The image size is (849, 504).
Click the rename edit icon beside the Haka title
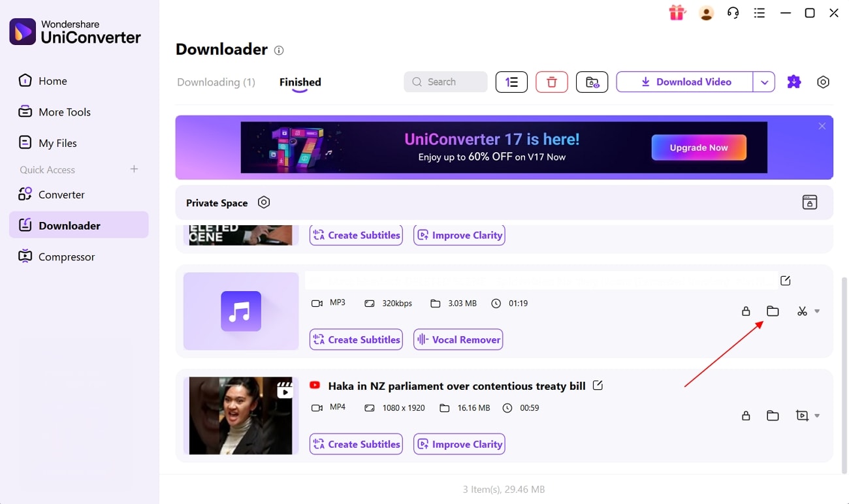click(598, 385)
